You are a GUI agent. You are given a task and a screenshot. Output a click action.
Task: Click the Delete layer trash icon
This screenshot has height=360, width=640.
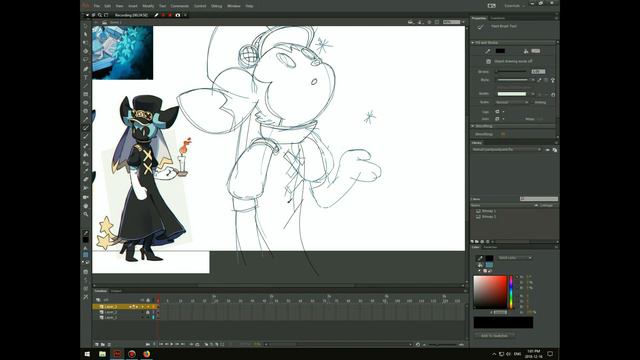[109, 344]
